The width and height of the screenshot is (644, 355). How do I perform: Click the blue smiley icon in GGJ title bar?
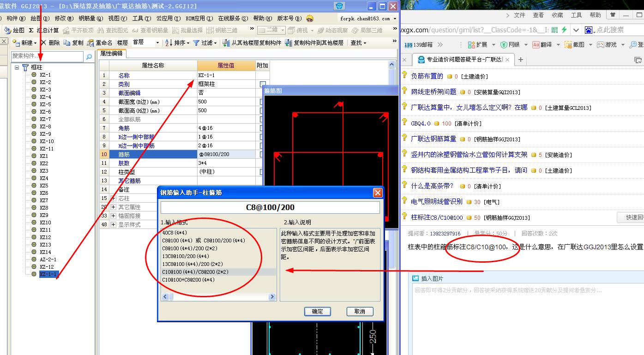(x=340, y=6)
